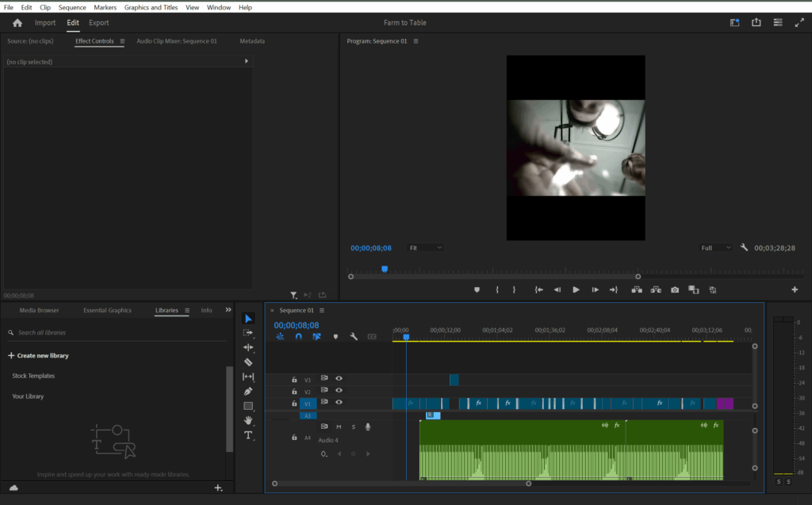Select the Track Select Forward tool

coord(248,332)
